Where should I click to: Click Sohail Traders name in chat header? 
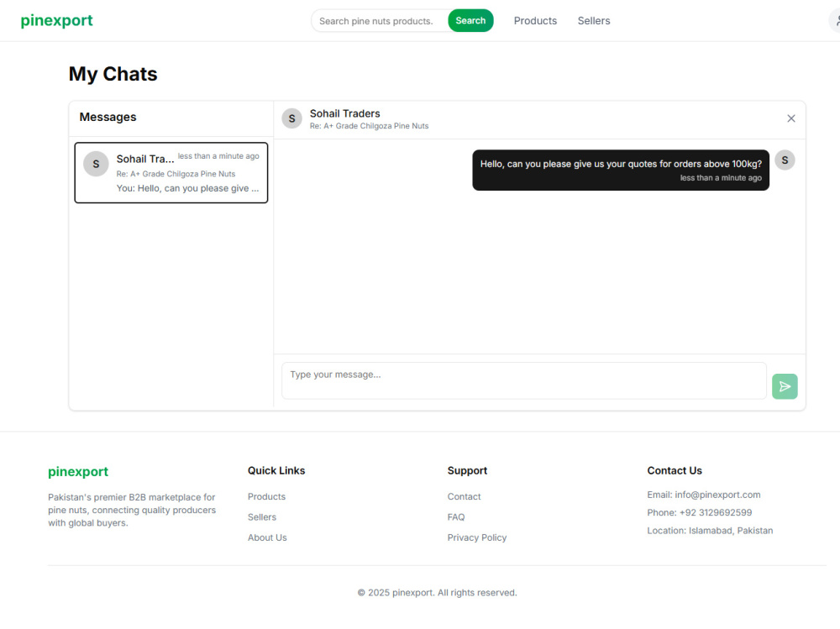click(x=345, y=113)
